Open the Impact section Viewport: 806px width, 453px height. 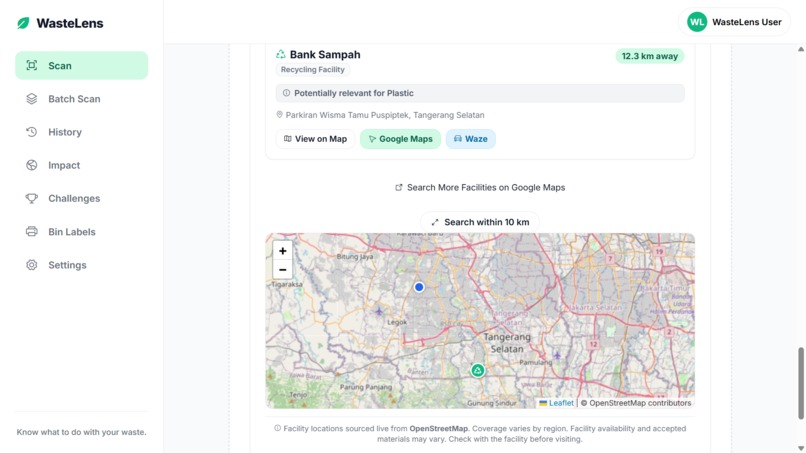[x=81, y=165]
